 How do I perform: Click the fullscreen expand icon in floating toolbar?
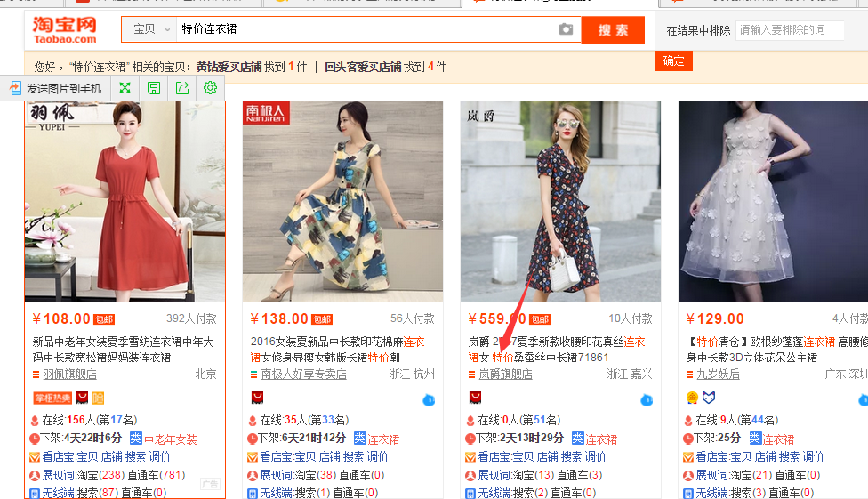(x=125, y=87)
